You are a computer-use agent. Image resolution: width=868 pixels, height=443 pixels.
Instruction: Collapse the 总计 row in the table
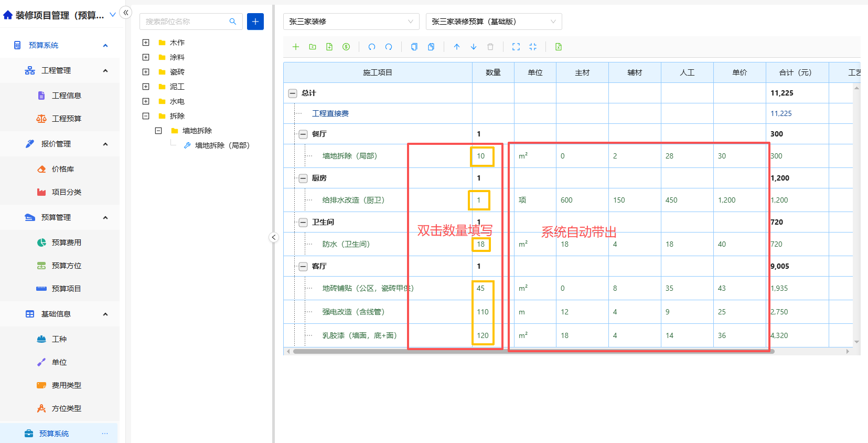point(293,93)
